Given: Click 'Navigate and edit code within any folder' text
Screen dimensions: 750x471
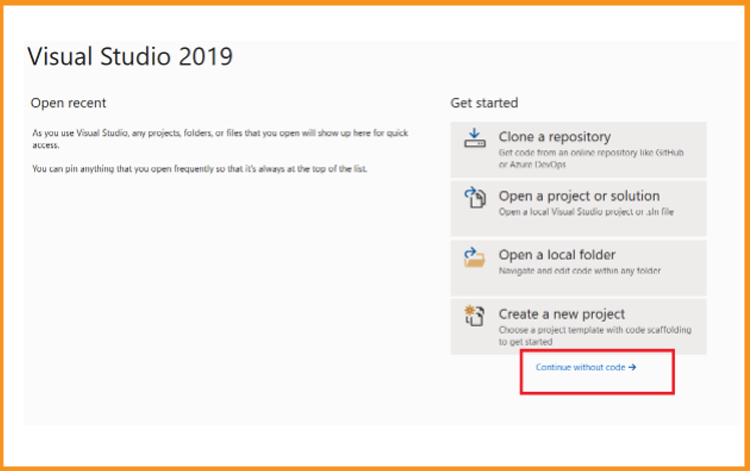Looking at the screenshot, I should pyautogui.click(x=580, y=271).
